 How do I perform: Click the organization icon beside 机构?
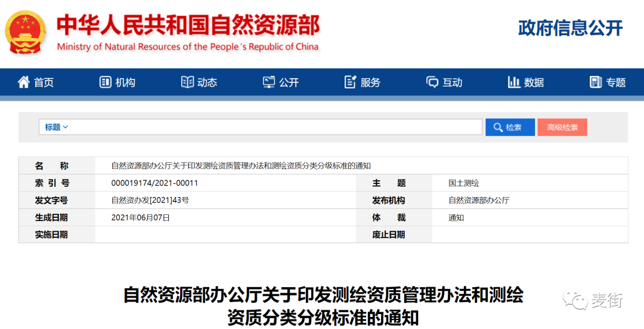[x=105, y=82]
